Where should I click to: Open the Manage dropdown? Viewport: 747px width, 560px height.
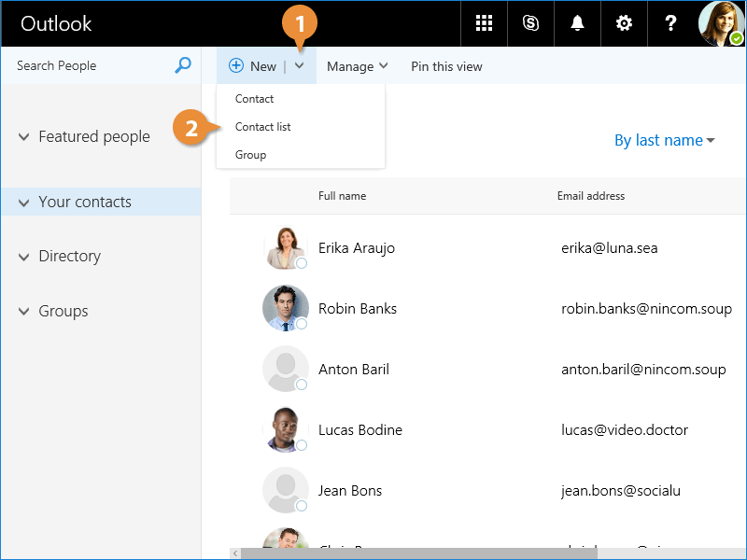[x=357, y=66]
